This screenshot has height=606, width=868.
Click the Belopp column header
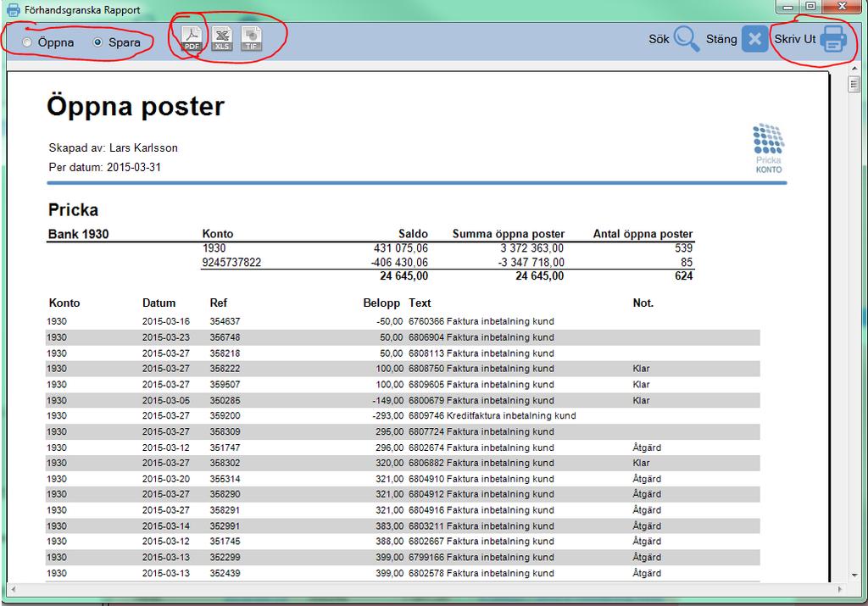(381, 303)
